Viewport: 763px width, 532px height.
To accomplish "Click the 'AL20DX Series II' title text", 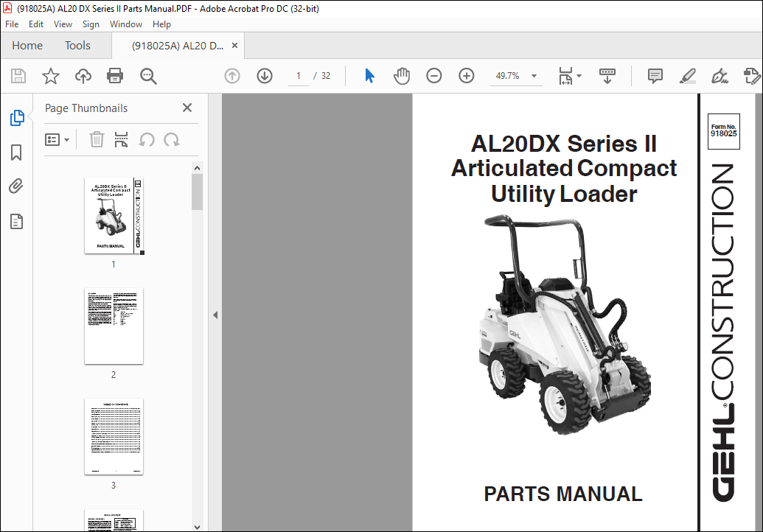I will coord(564,144).
